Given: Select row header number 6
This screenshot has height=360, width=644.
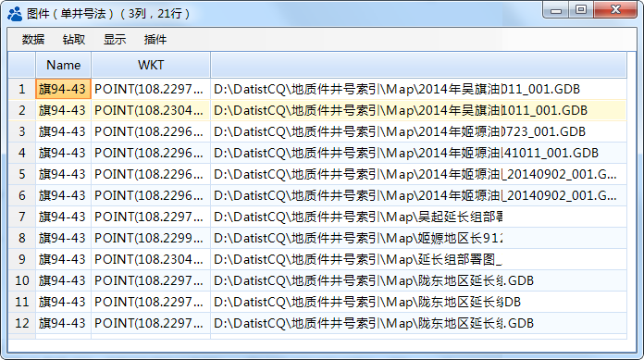Looking at the screenshot, I should (x=22, y=195).
